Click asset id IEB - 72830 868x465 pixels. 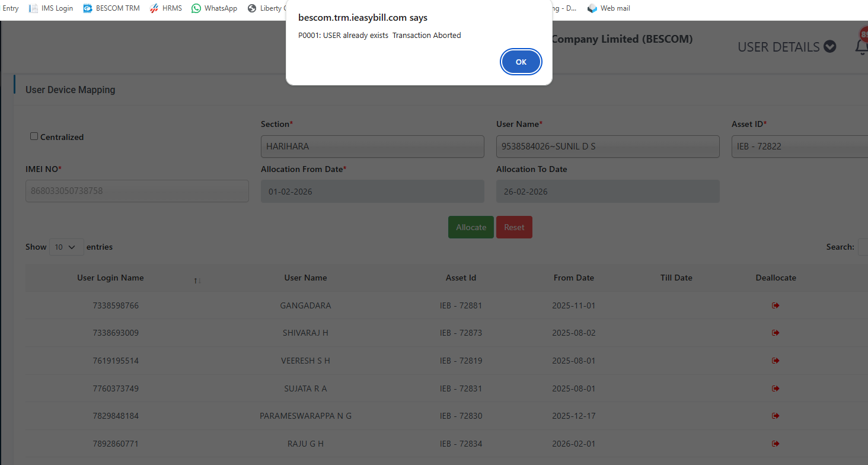point(461,416)
